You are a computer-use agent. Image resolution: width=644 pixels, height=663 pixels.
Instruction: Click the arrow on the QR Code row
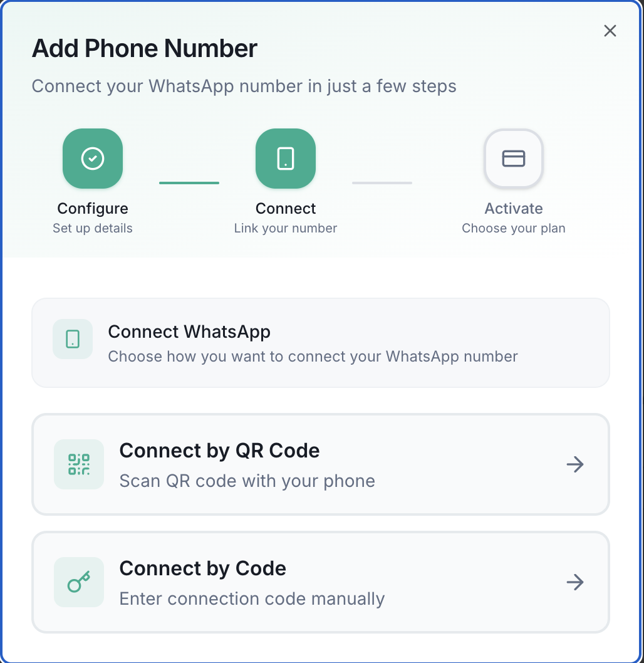(574, 464)
